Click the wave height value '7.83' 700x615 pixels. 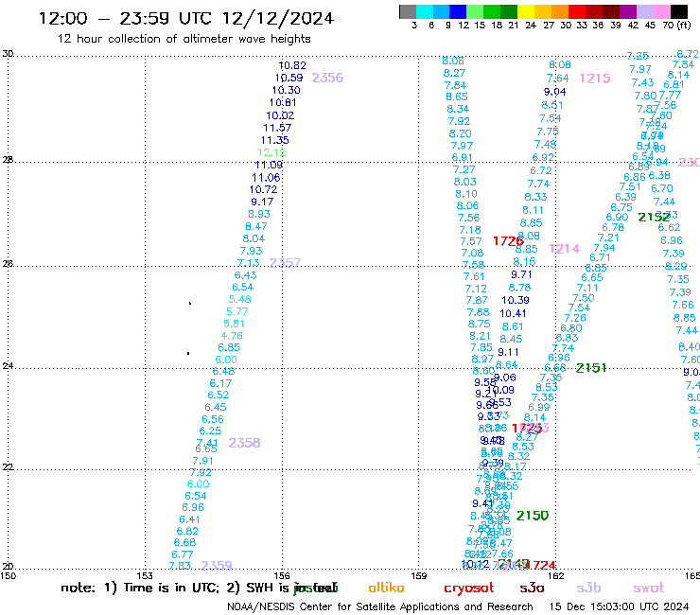coord(180,566)
